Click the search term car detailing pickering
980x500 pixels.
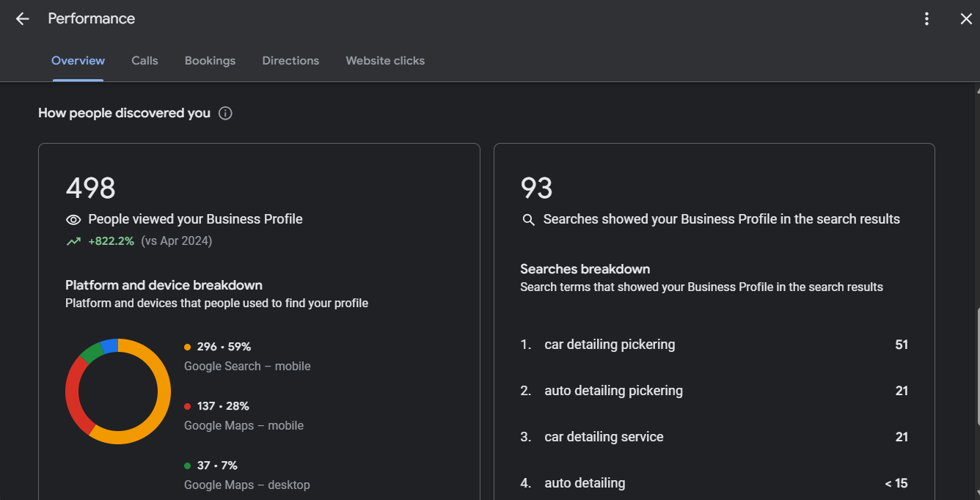610,344
